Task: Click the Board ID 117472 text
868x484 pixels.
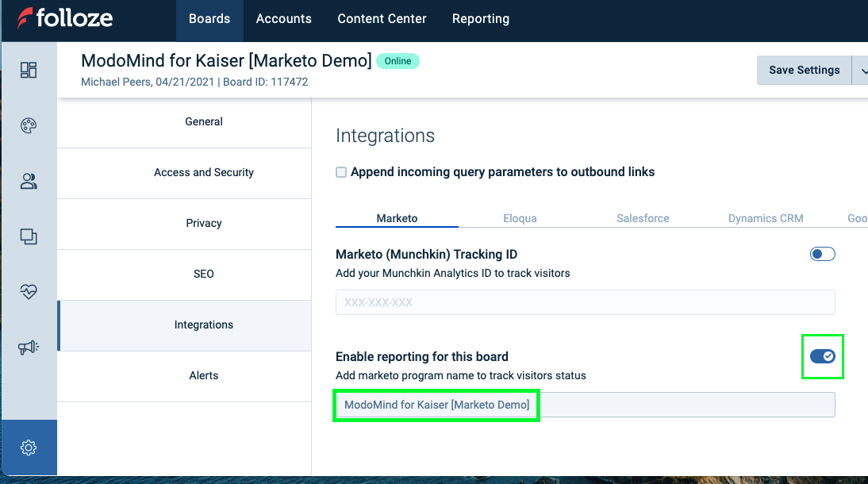Action: (x=266, y=82)
